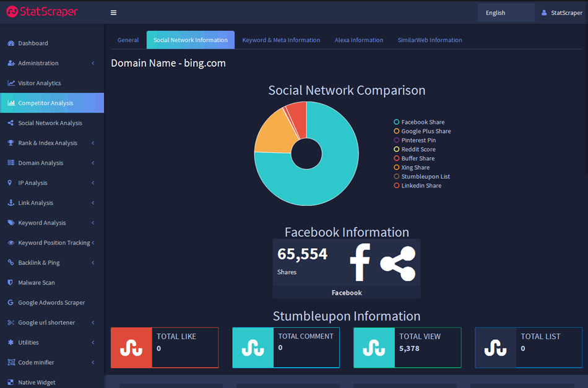Click the Backlink & Ping chain icon
The height and width of the screenshot is (388, 588).
point(11,262)
